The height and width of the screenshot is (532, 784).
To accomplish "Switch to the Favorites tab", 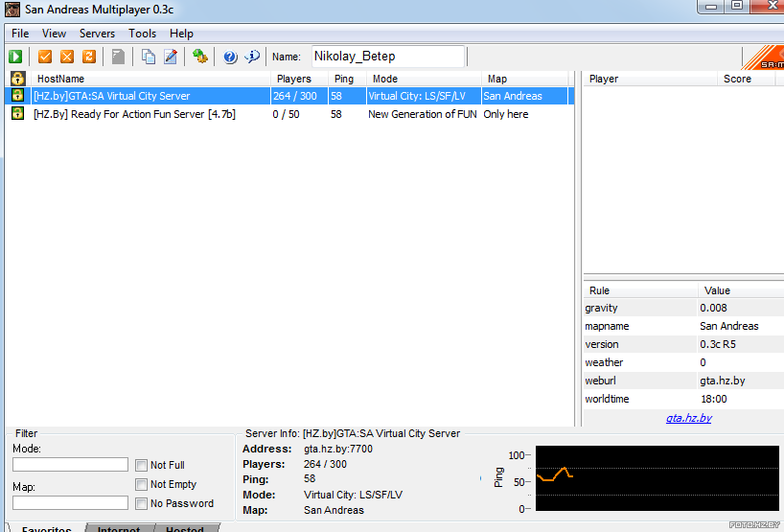I will click(x=46, y=528).
